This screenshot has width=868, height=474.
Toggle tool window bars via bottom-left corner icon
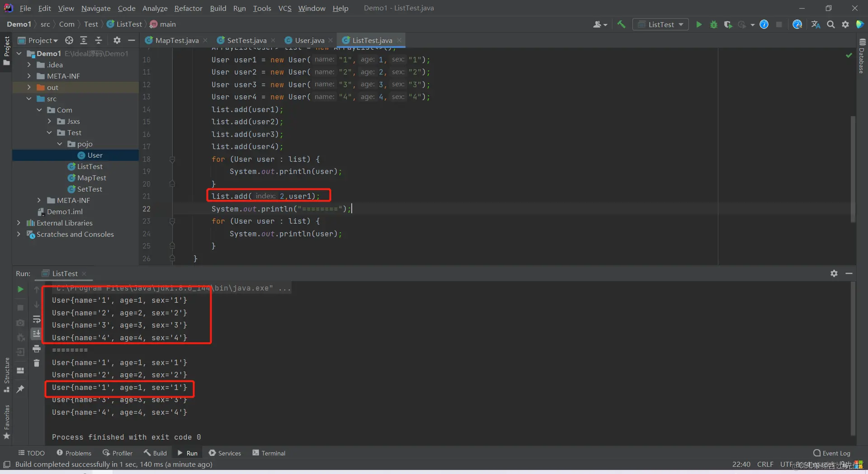click(x=7, y=465)
